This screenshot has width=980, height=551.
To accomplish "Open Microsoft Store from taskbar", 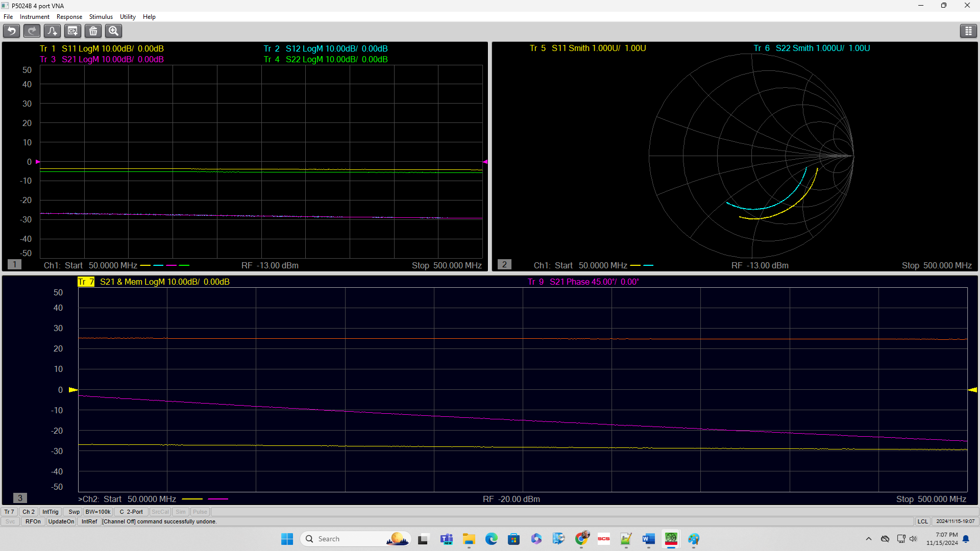I will [514, 539].
